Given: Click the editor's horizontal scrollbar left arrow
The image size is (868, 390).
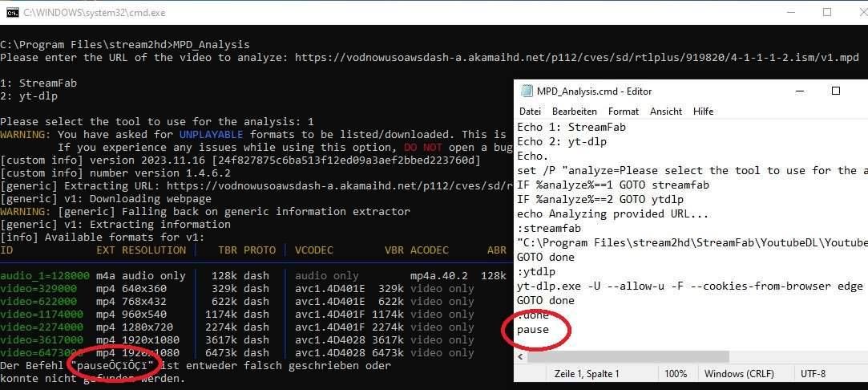Looking at the screenshot, I should coord(522,355).
